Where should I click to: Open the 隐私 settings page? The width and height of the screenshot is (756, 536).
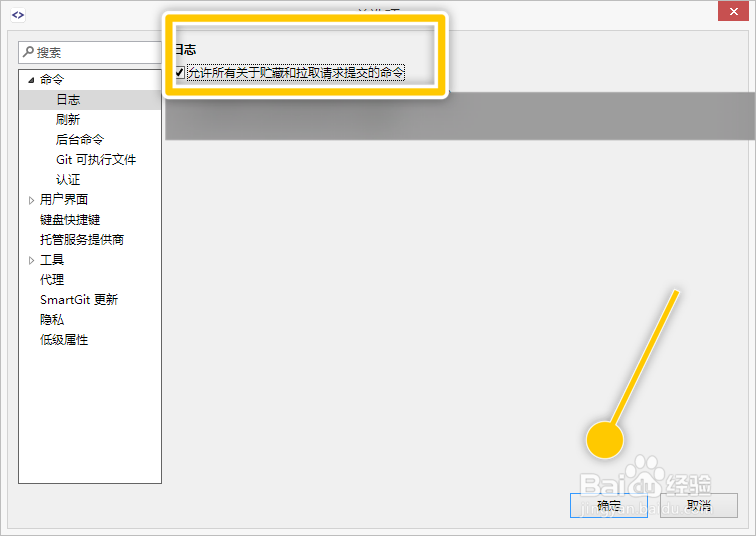click(x=52, y=320)
